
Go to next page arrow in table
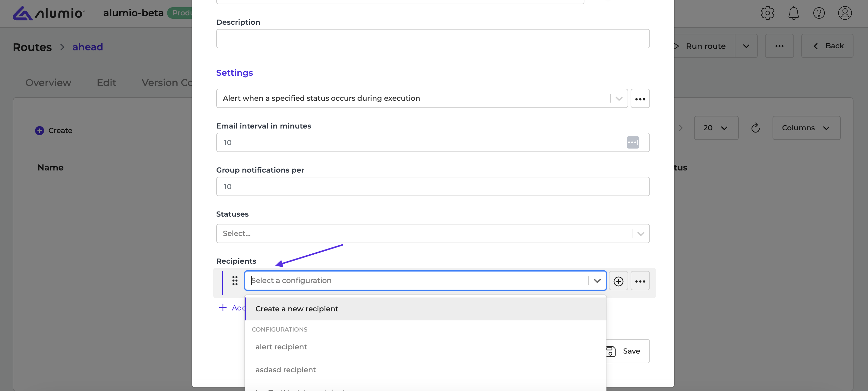click(x=680, y=128)
